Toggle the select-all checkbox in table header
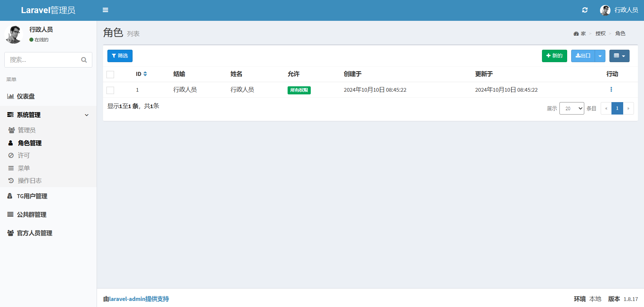Image resolution: width=644 pixels, height=307 pixels. coord(110,75)
